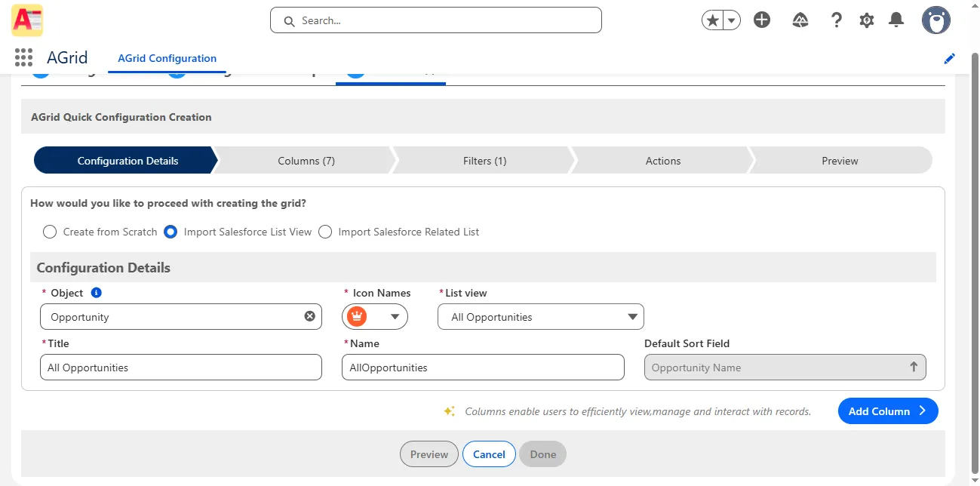Open the Trailhead guidance icon

[800, 20]
